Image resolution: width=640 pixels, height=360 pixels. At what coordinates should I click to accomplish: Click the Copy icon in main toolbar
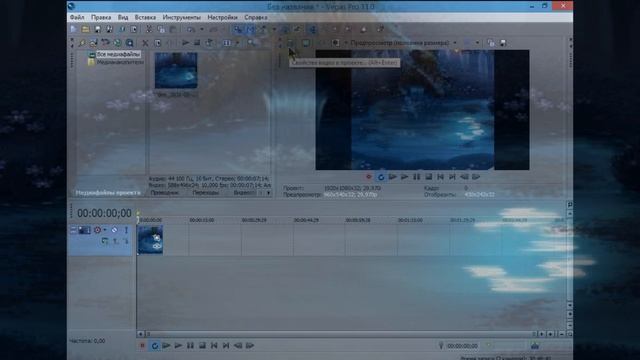pos(161,29)
